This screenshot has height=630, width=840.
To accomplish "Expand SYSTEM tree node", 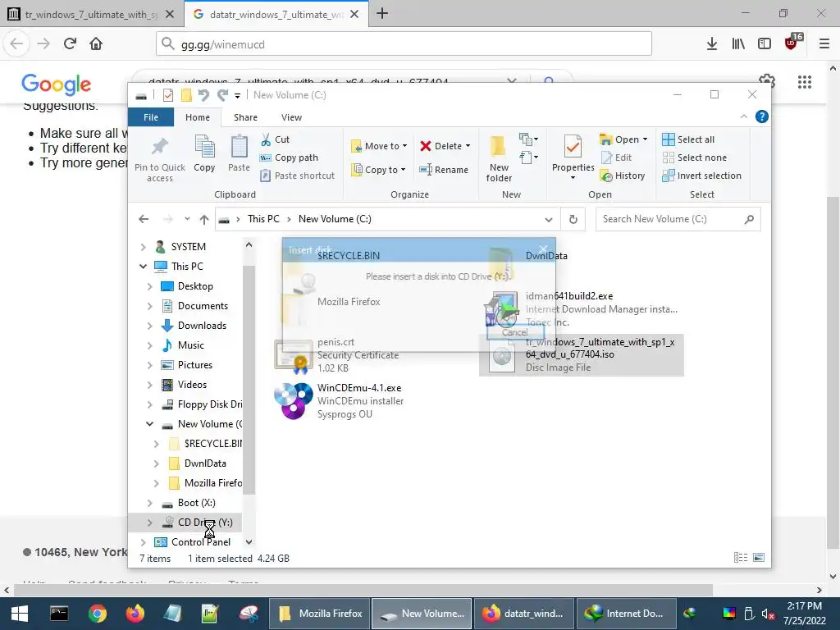I will coord(143,247).
